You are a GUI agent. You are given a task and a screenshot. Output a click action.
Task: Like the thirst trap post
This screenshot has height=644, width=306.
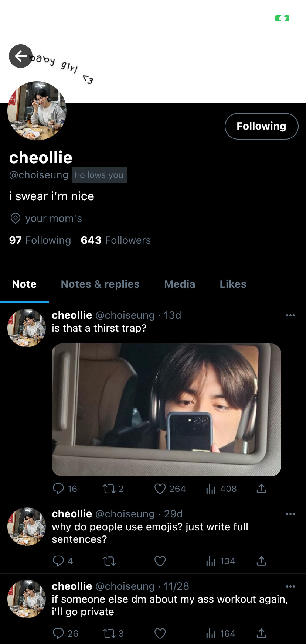[x=160, y=489]
